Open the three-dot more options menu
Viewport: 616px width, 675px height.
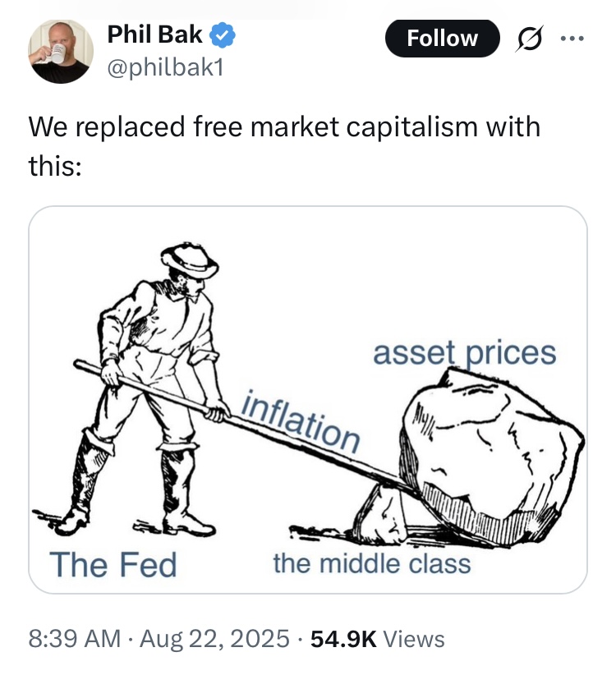click(x=572, y=39)
